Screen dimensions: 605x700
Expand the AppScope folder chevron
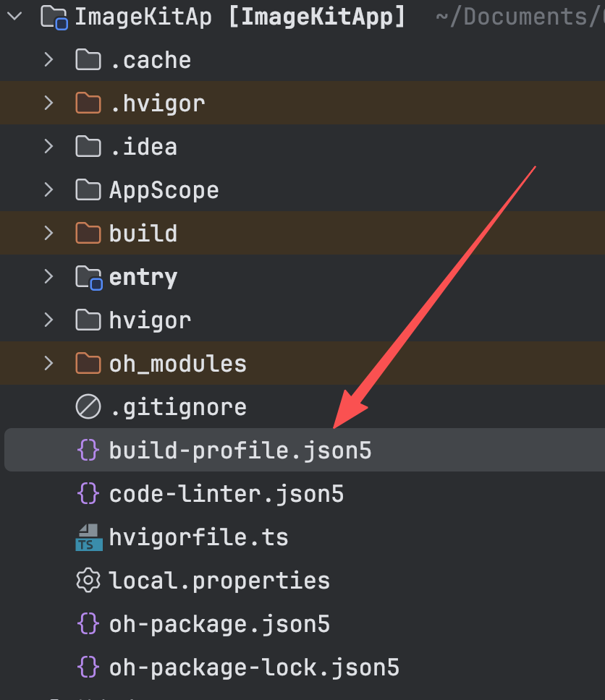click(x=48, y=189)
